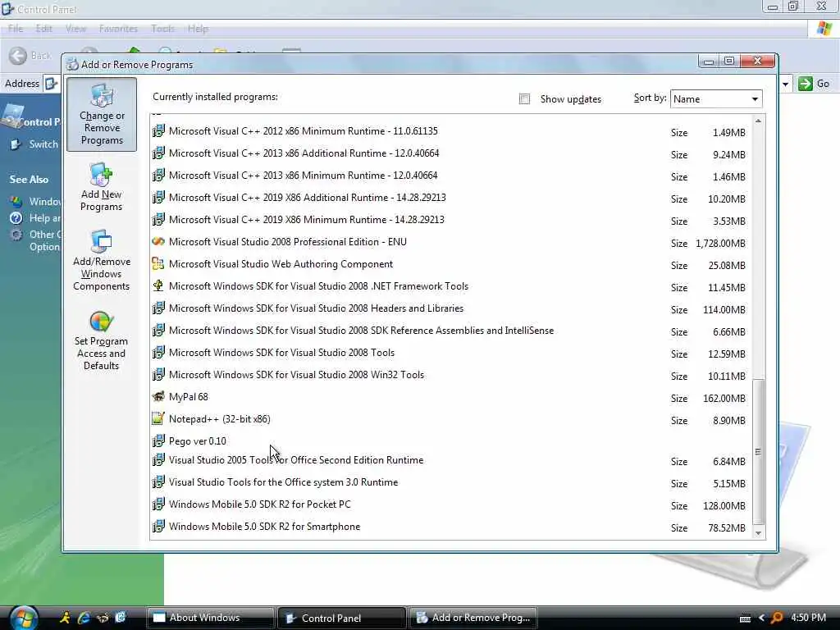Click Go button in Control Panel window
The height and width of the screenshot is (630, 840).
[x=815, y=84]
